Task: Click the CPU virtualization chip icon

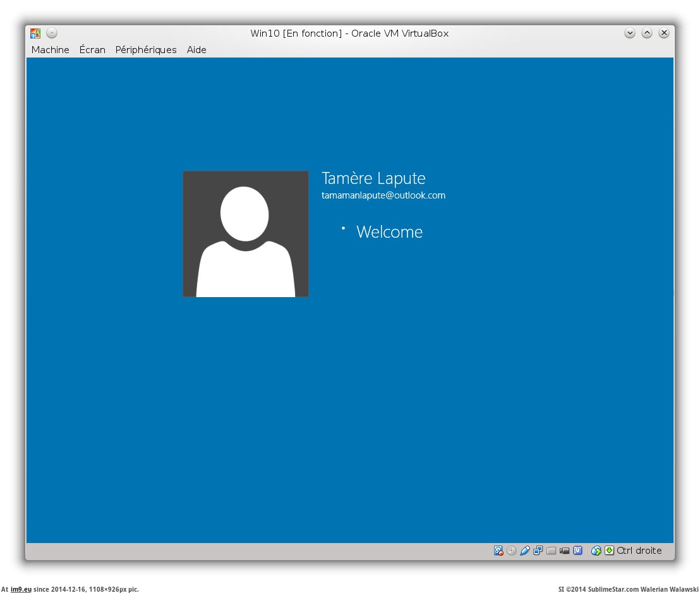Action: coord(577,551)
